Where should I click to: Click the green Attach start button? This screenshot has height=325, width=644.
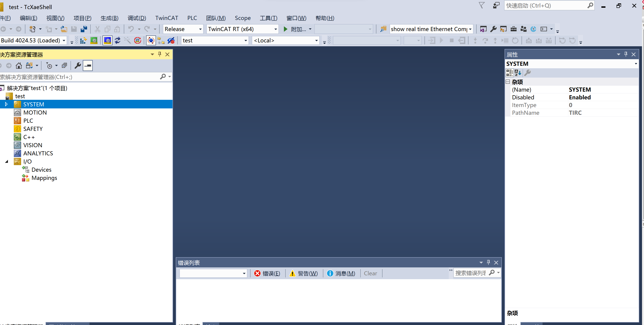point(285,29)
